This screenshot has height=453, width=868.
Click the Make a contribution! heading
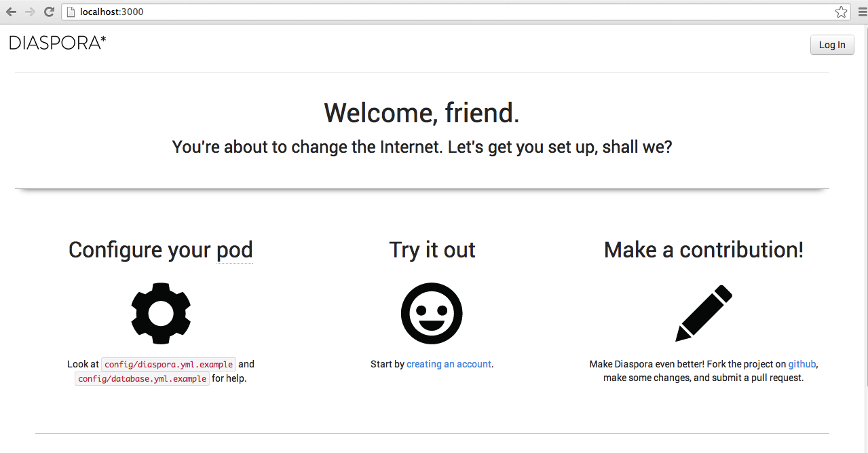coord(704,250)
